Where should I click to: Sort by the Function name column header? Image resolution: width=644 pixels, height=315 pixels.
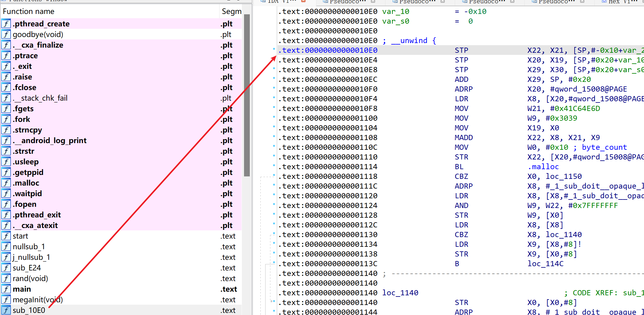pyautogui.click(x=29, y=12)
